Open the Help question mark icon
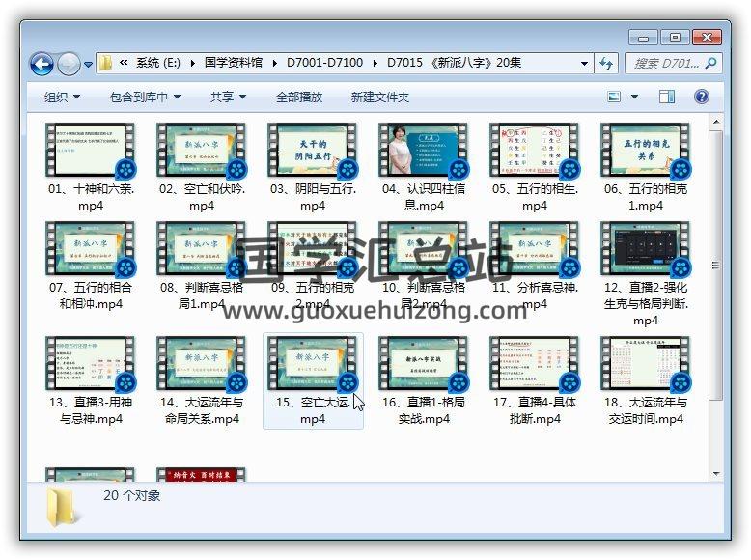The height and width of the screenshot is (560, 751). 702,97
